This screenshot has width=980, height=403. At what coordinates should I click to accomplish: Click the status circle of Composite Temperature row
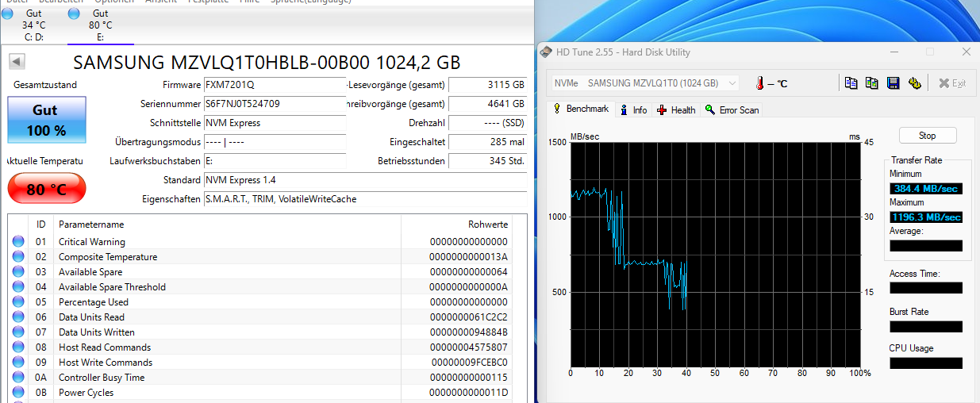18,257
